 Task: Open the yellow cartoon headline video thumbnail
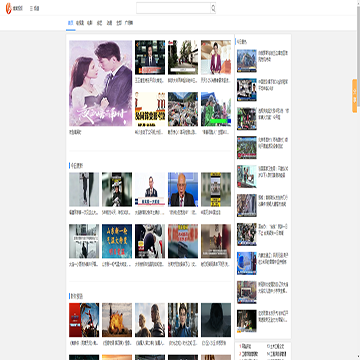tap(150, 109)
